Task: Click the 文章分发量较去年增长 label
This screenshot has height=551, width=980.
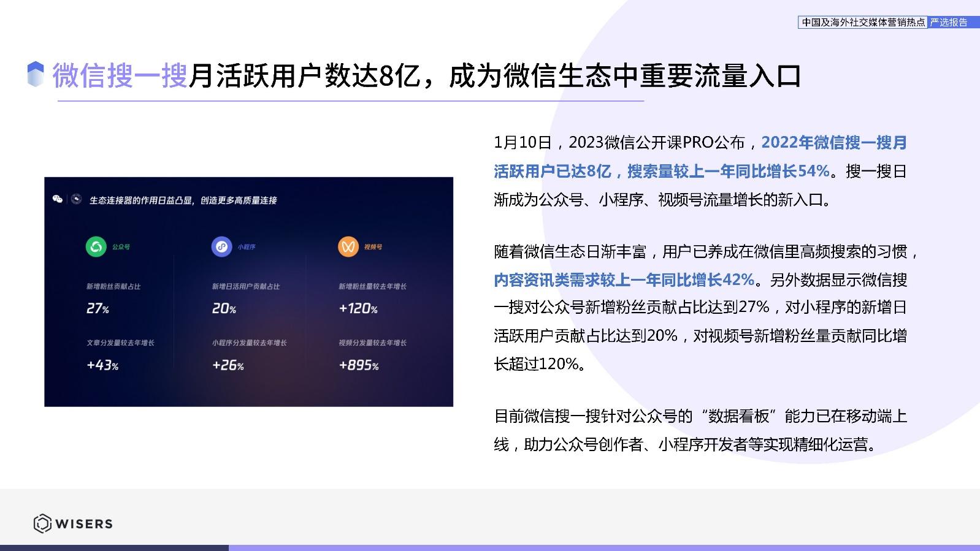Action: [x=120, y=343]
